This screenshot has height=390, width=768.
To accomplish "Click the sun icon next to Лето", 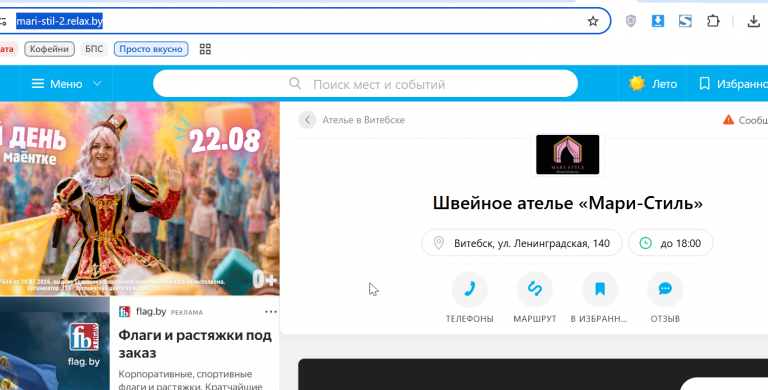I will tap(637, 83).
